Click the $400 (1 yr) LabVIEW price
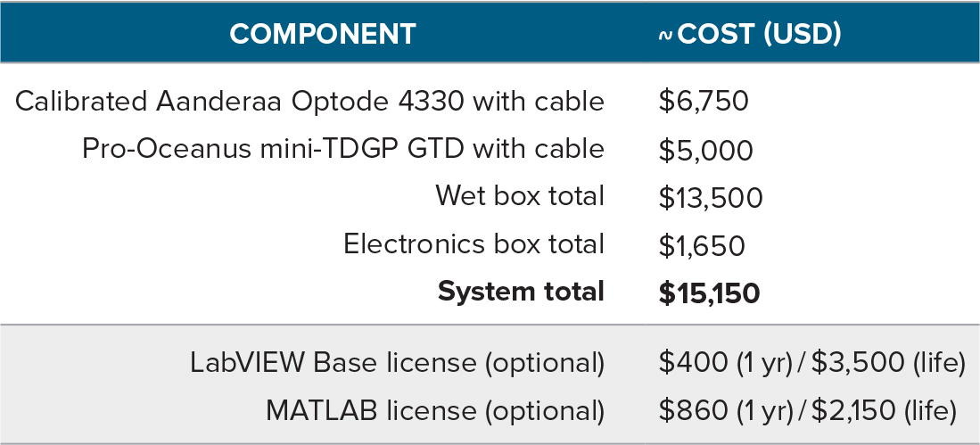 [725, 364]
